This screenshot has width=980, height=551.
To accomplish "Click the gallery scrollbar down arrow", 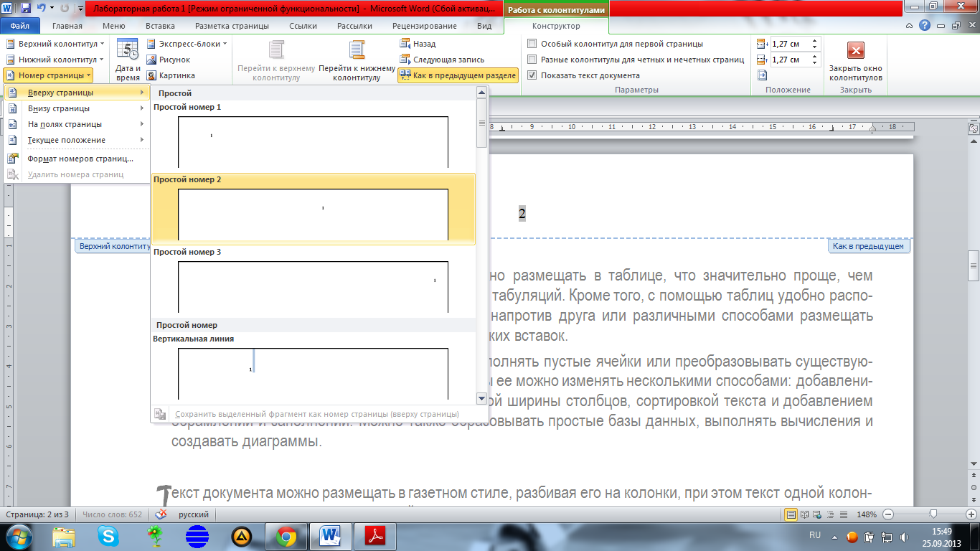I will coord(482,398).
